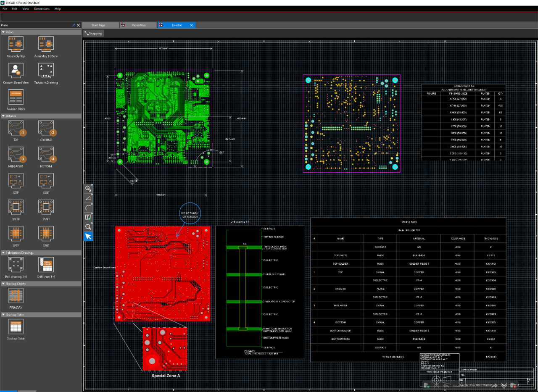Screen dimensions: 538x392
Task: Select the leader callout tool with circle and arrow
Action: (x=88, y=188)
